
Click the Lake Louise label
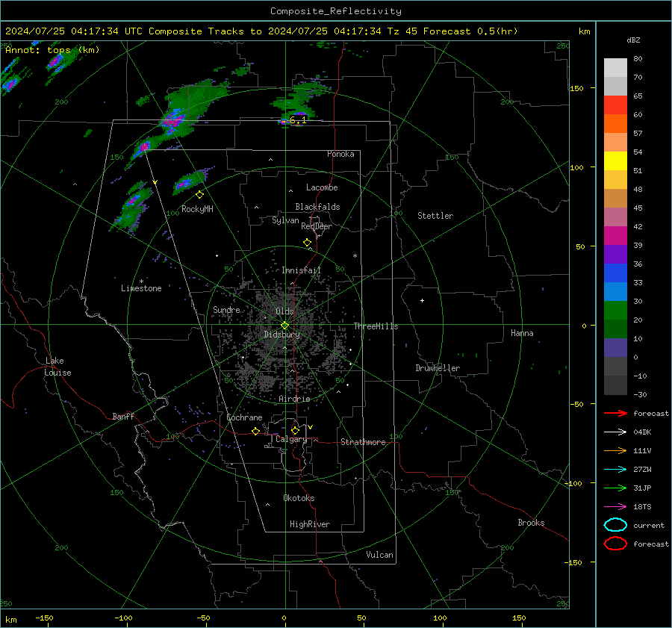click(58, 367)
